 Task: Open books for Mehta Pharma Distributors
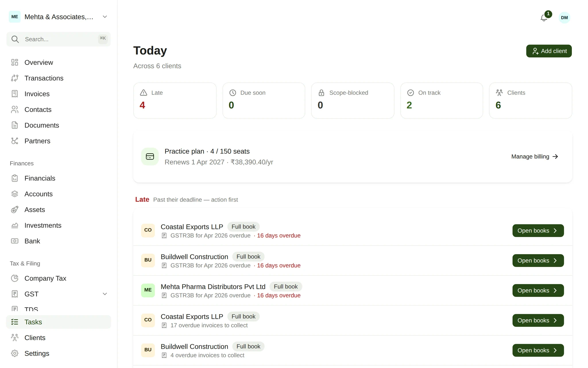pyautogui.click(x=538, y=290)
